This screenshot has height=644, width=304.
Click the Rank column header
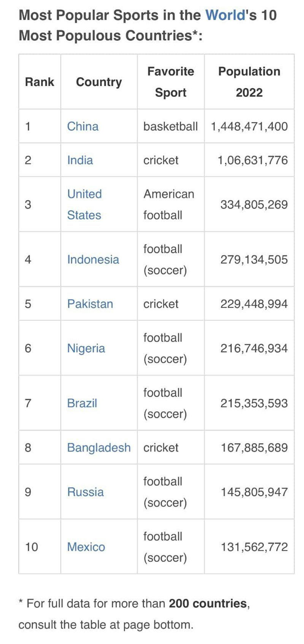tap(40, 82)
